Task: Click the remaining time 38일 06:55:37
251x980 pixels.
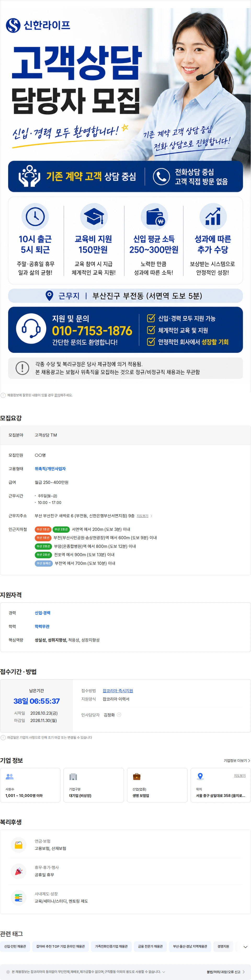Action: tap(37, 701)
